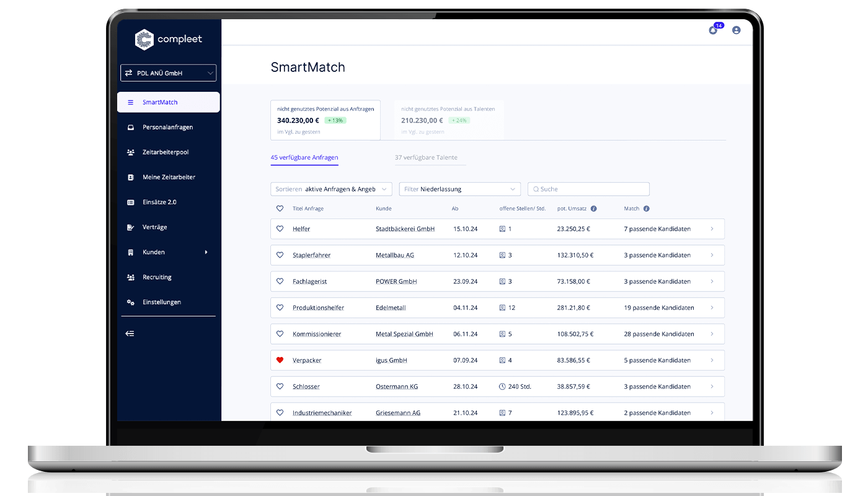Click the Ab date column header
The height and width of the screenshot is (496, 868).
click(x=455, y=209)
